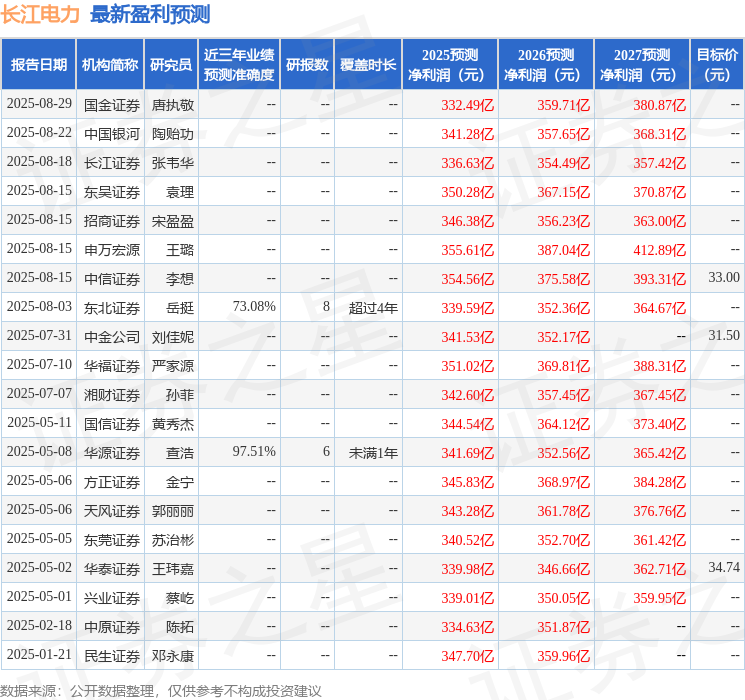
Task: Click institution name 方正证券
Action: pos(112,482)
